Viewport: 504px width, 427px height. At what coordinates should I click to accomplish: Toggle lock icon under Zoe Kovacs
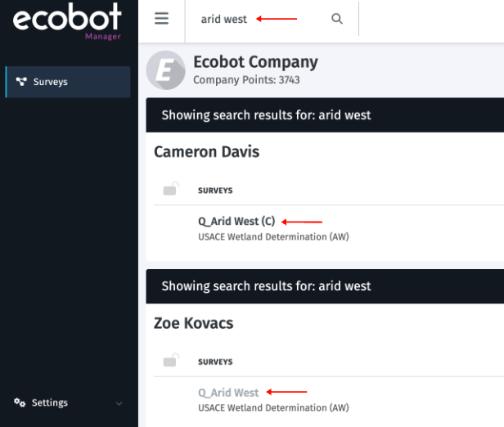(171, 361)
